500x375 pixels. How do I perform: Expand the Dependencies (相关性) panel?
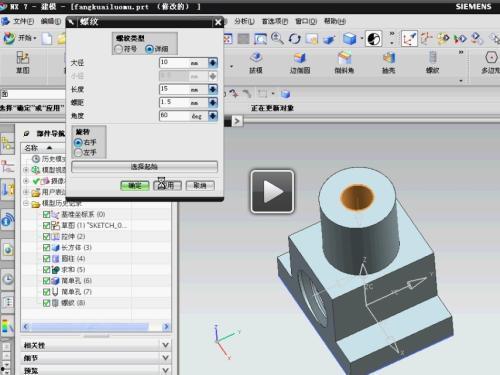coord(166,345)
